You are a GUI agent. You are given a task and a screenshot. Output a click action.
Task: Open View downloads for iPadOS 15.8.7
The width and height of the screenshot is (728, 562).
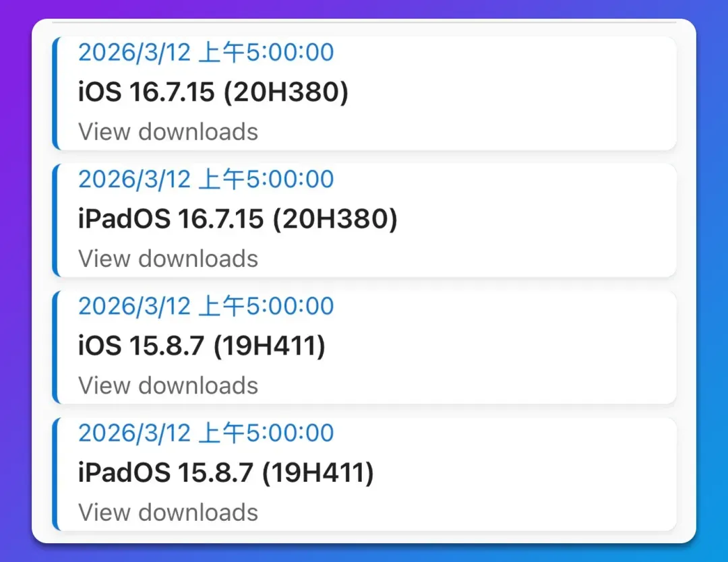pos(168,512)
